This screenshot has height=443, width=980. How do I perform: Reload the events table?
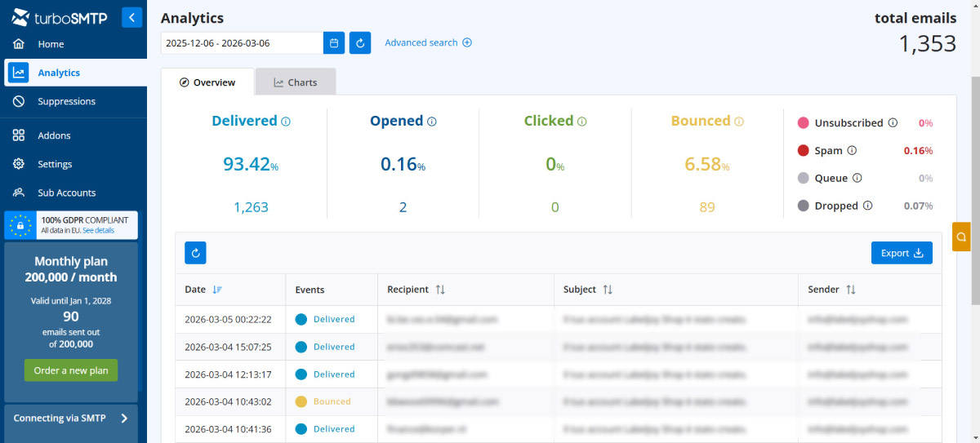(195, 253)
